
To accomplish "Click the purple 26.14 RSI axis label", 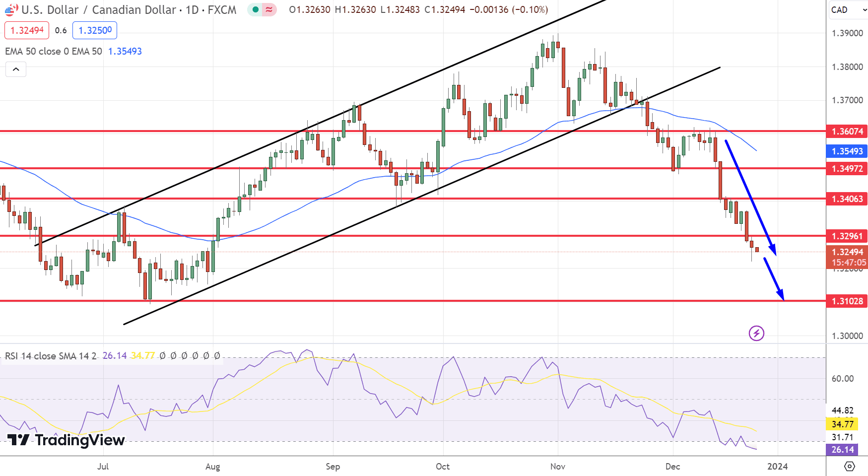I will tap(842, 450).
